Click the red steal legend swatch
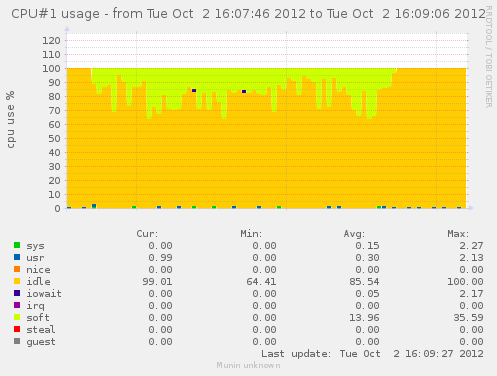Screen dimensions: 497x376 click(x=17, y=329)
